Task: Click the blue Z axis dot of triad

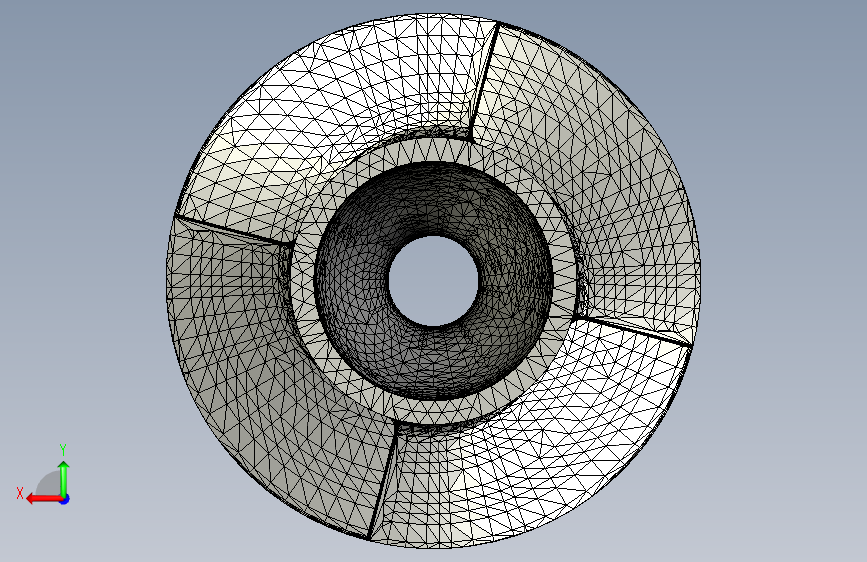Action: click(65, 499)
